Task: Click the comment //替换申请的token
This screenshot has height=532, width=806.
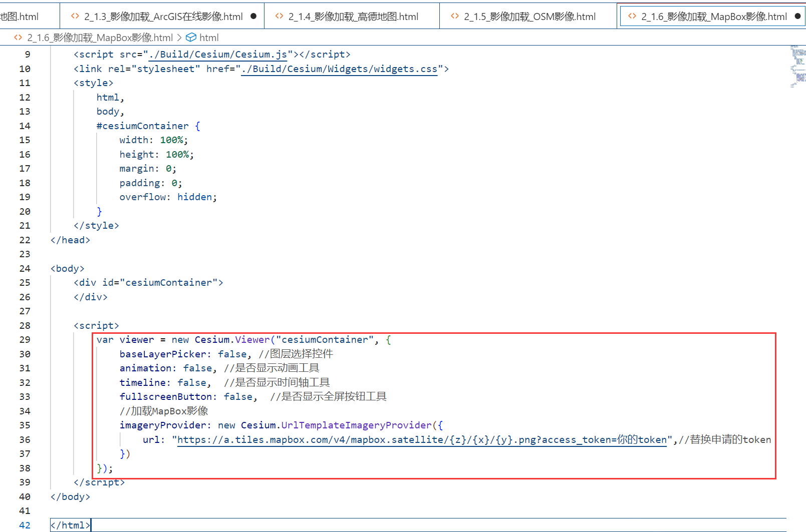Action: click(725, 440)
